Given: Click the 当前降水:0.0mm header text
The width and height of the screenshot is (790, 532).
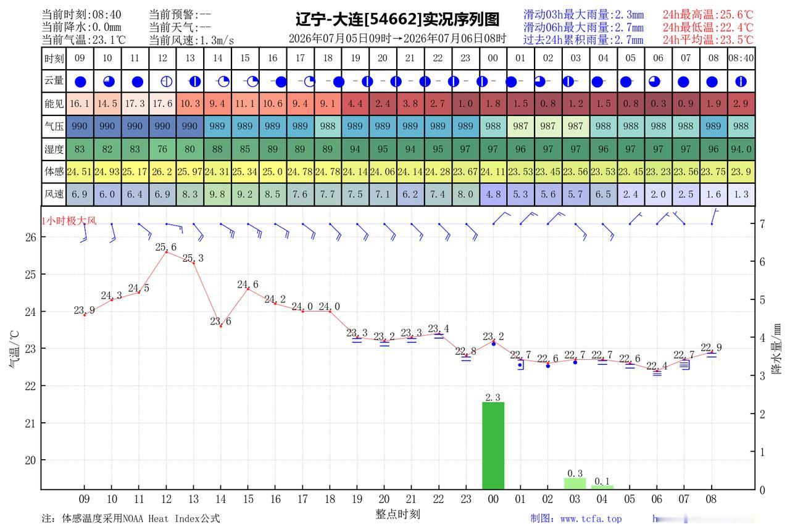Looking at the screenshot, I should coord(81,27).
